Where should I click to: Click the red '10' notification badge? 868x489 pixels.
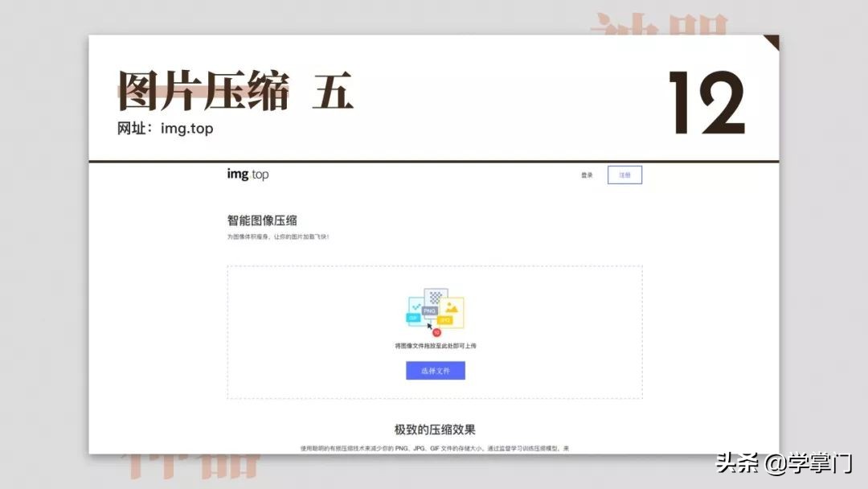pos(436,331)
